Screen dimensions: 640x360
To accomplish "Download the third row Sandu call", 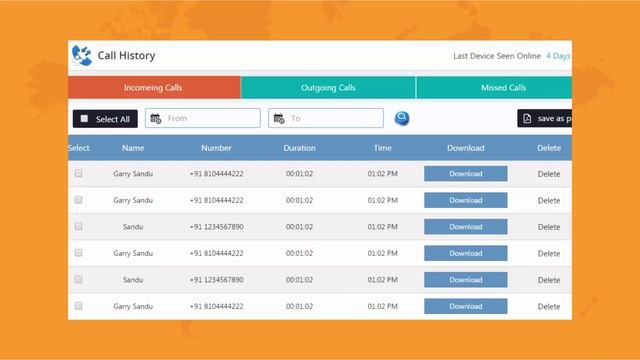I will (466, 227).
